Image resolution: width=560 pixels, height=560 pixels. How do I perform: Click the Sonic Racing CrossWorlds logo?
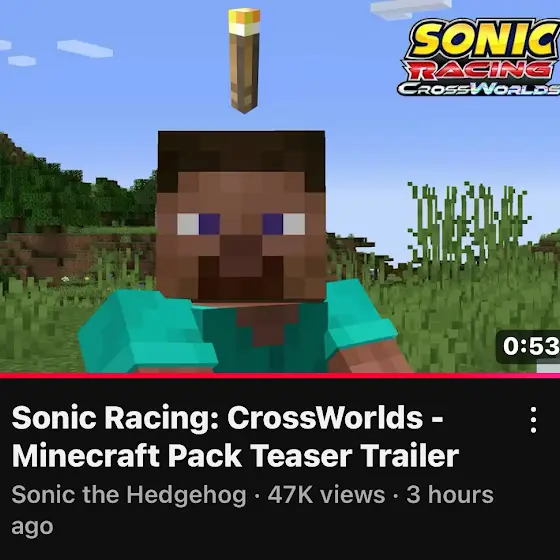(x=479, y=57)
